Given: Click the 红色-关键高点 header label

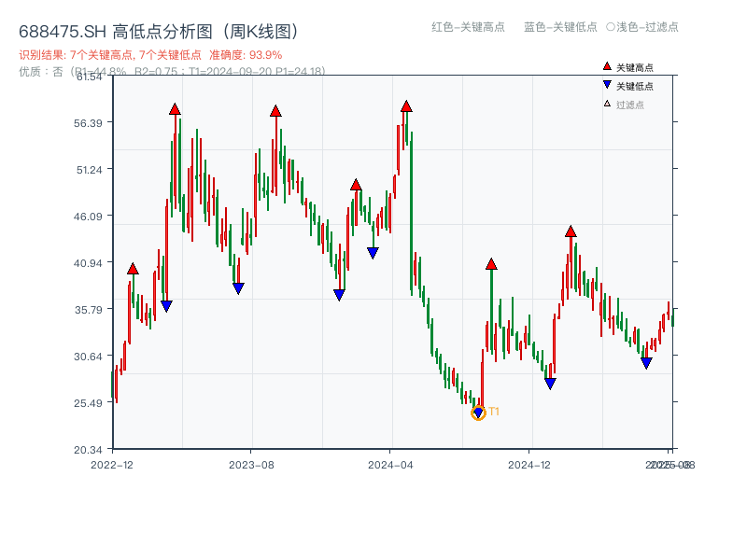Looking at the screenshot, I should 468,28.
